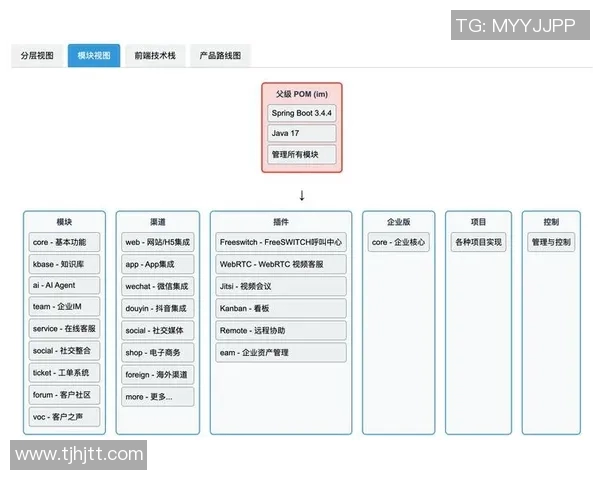Select the 模块视图 tab
Screen dimensions: 600x480
(x=94, y=56)
